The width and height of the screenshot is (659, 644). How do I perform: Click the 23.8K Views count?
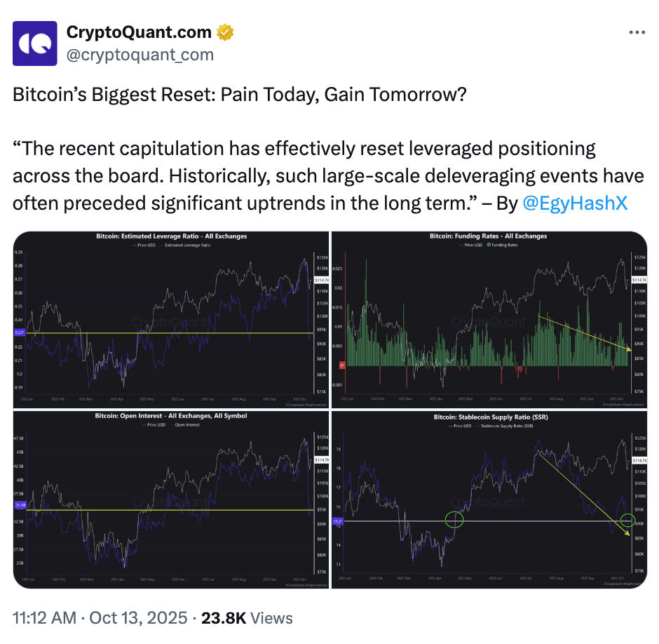pos(247,618)
